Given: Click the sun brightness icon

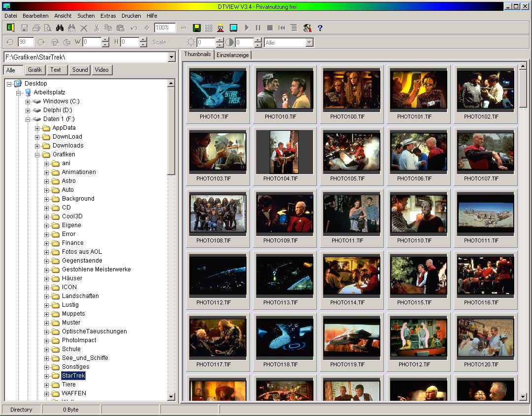Looking at the screenshot, I should coord(191,42).
